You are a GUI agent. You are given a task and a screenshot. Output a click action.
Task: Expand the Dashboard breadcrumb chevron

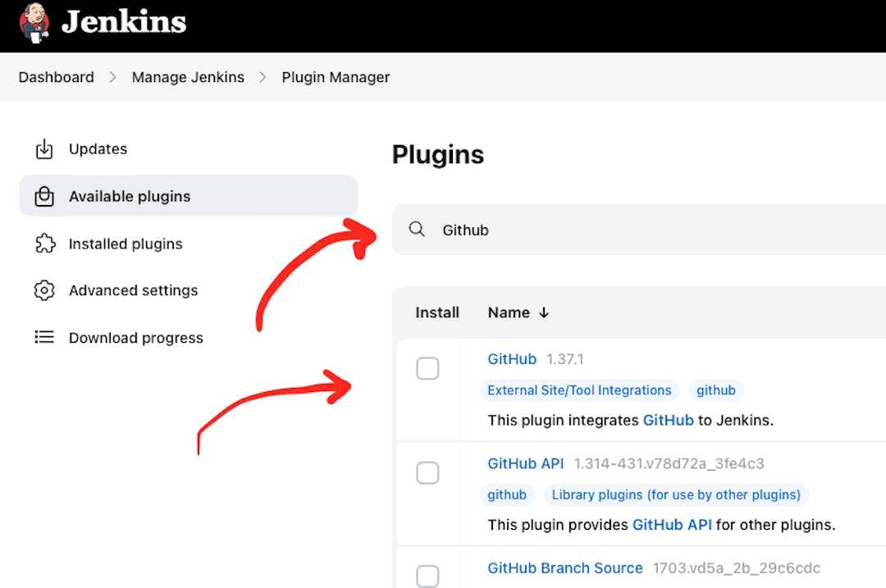(112, 77)
